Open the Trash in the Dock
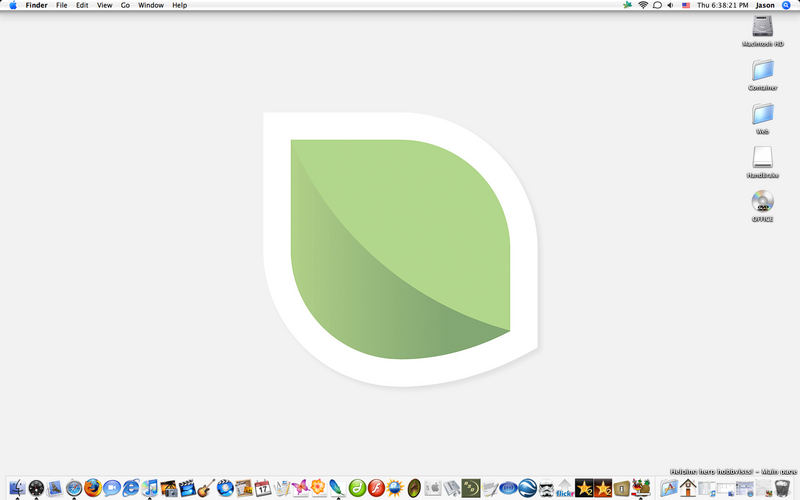Image resolution: width=800 pixels, height=500 pixels. tap(782, 488)
